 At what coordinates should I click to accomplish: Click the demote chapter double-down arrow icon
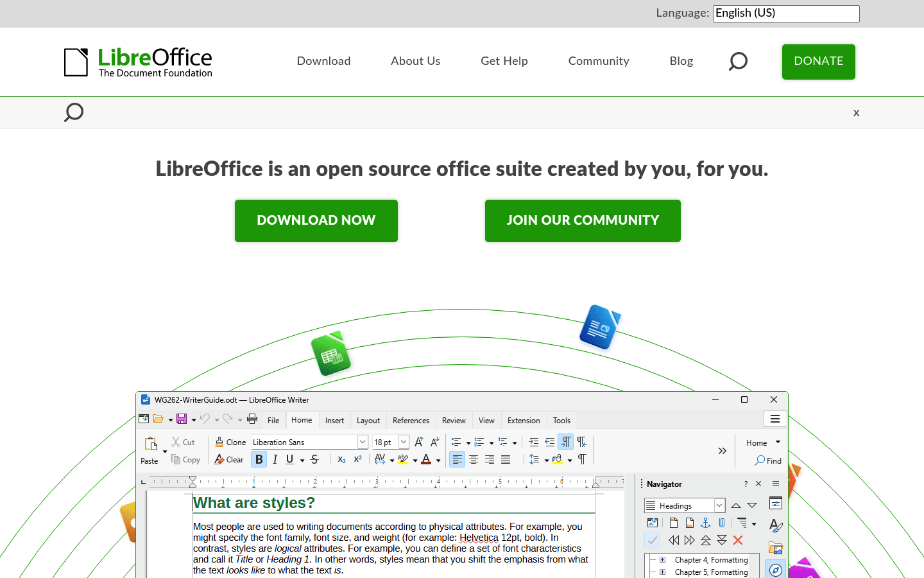point(722,540)
